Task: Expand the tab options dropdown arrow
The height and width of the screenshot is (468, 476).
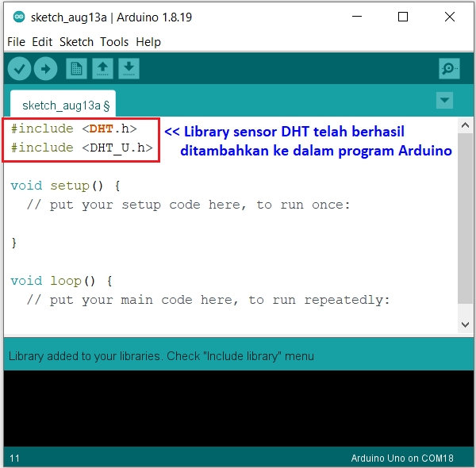Action: [444, 101]
